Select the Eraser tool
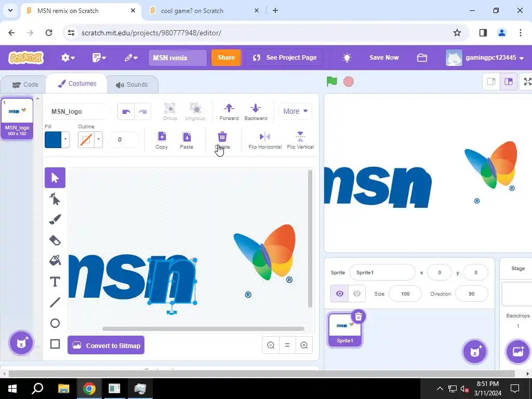532x399 pixels. tap(55, 240)
